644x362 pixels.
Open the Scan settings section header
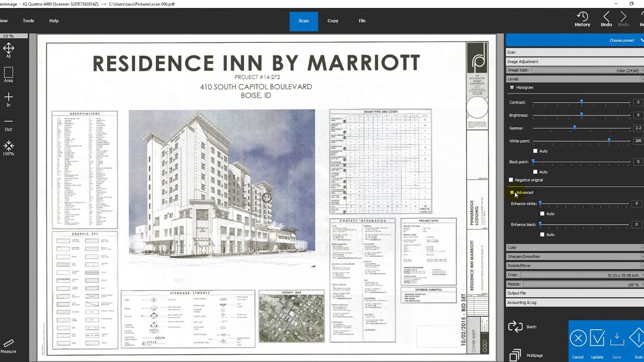(575, 52)
